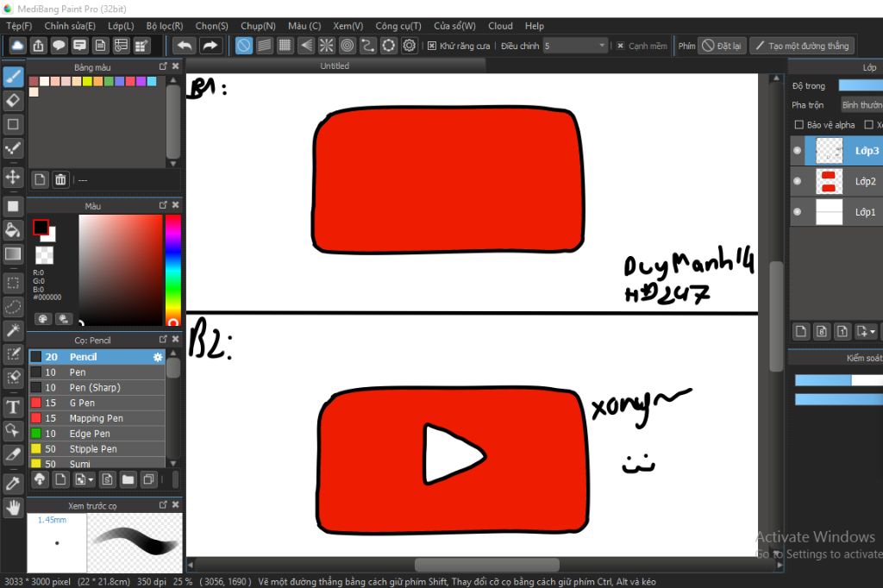Click the brush folder icon
Image resolution: width=883 pixels, height=588 pixels.
[x=128, y=479]
